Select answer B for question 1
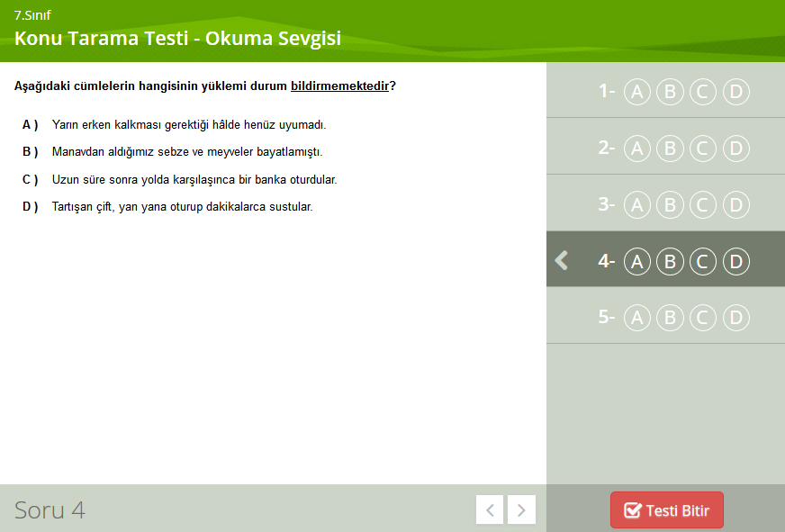Image resolution: width=785 pixels, height=532 pixels. tap(670, 92)
